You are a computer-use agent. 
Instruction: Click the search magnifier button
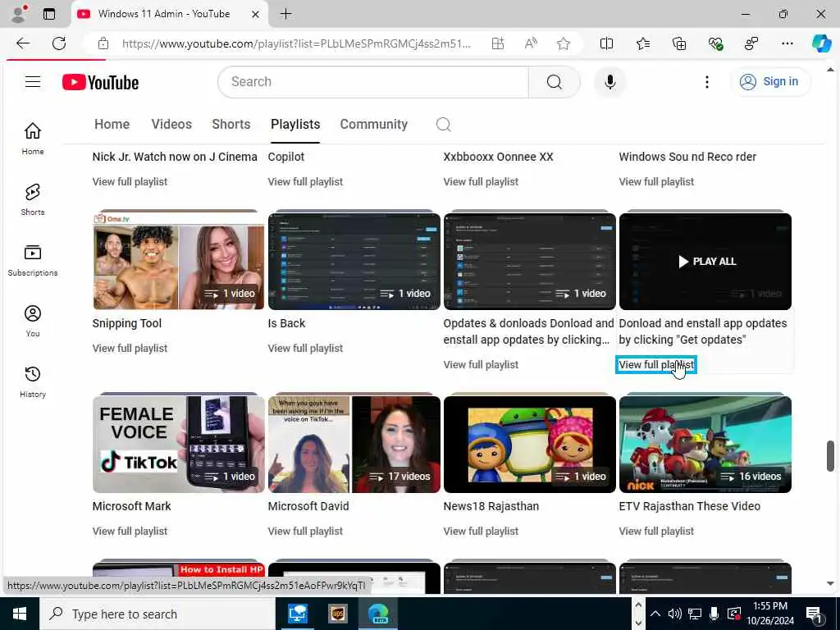click(555, 82)
